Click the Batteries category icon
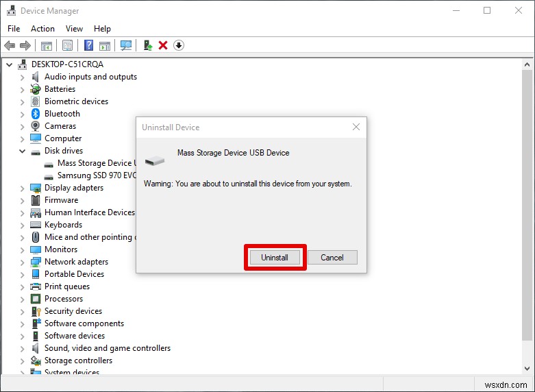The image size is (535, 392). click(36, 89)
